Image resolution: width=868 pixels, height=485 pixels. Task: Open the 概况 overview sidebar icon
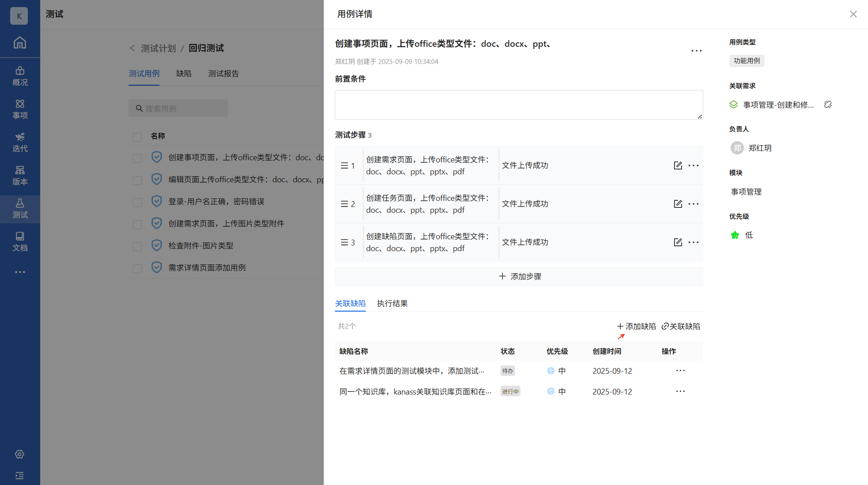tap(20, 76)
